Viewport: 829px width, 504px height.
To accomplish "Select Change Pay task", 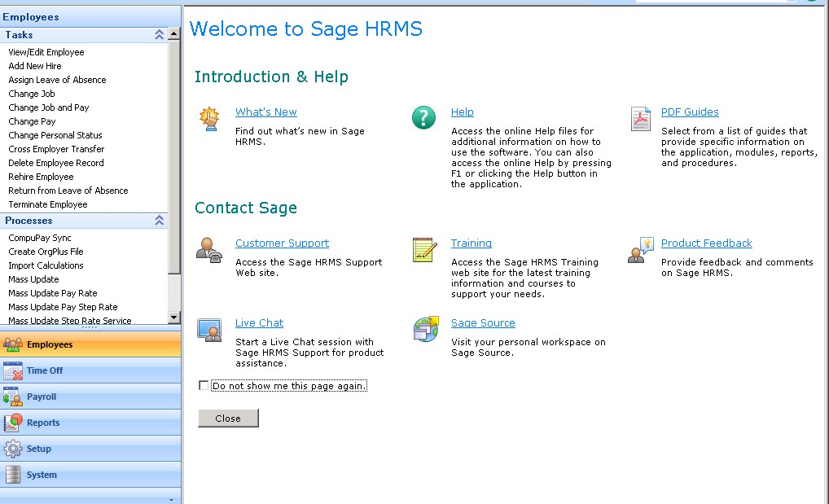I will pos(32,121).
